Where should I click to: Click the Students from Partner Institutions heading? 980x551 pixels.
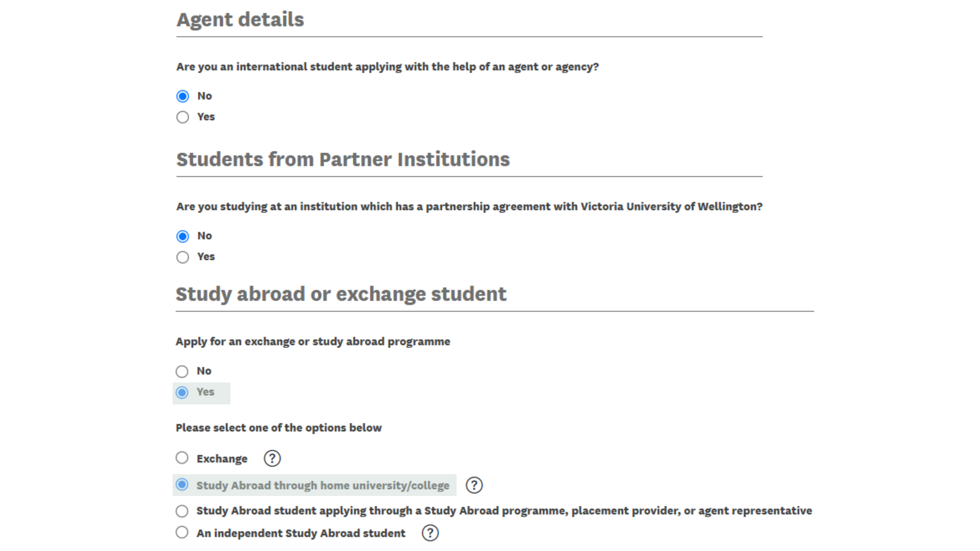(343, 159)
